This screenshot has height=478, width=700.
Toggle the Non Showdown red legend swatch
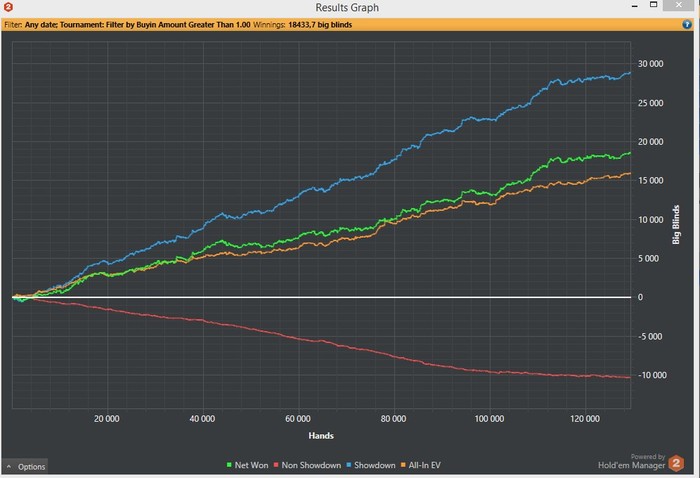276,465
